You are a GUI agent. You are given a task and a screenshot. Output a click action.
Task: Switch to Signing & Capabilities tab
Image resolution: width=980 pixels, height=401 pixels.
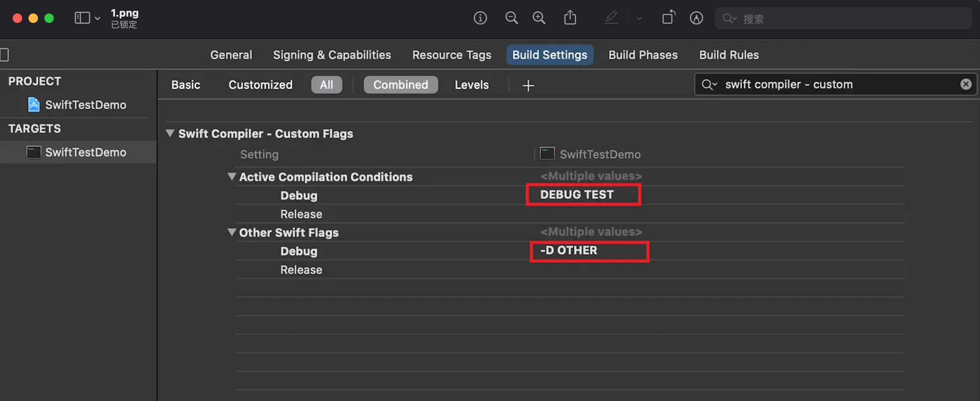click(x=332, y=55)
